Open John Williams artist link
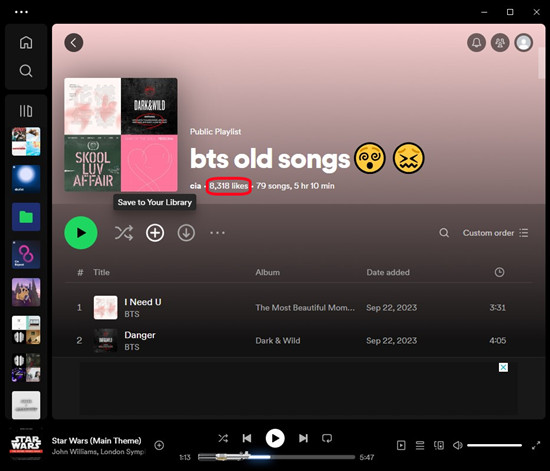Screen dimensions: 550x471 coord(74,452)
